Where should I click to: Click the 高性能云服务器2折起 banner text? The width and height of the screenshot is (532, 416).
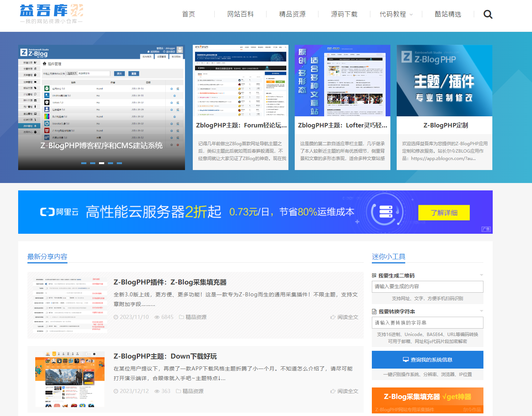tap(153, 212)
